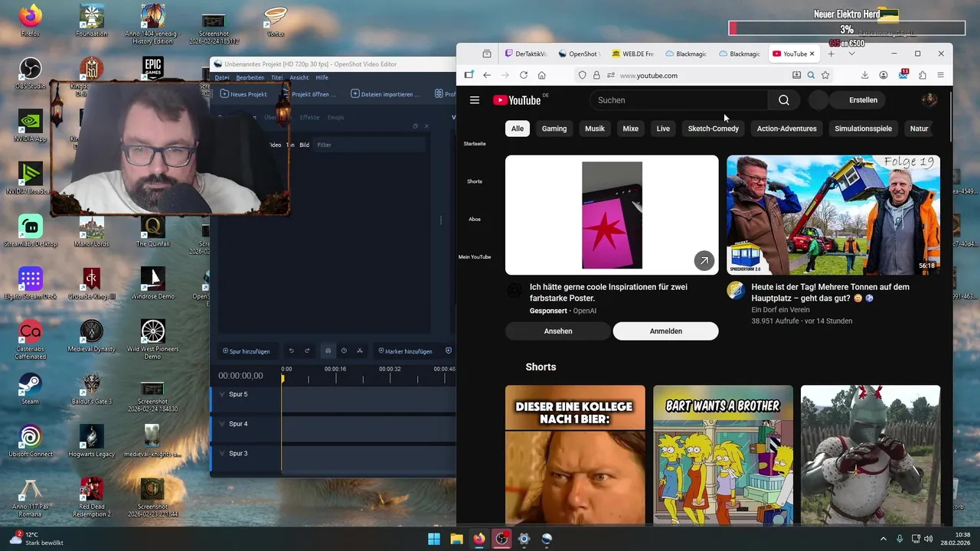
Task: Select the Emojis tab in OpenShot
Action: tap(335, 117)
